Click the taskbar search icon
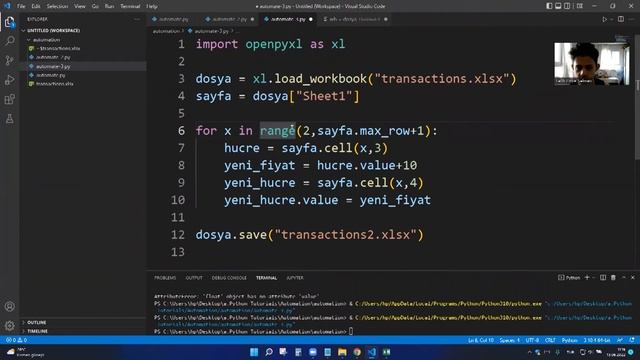Screen dimensions: 640x360 point(269,352)
